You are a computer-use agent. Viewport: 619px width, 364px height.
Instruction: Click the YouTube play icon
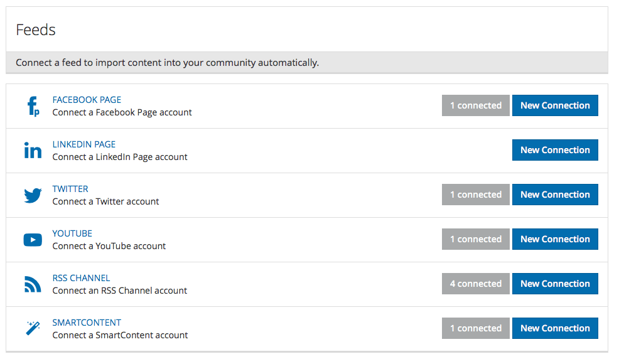tap(33, 240)
